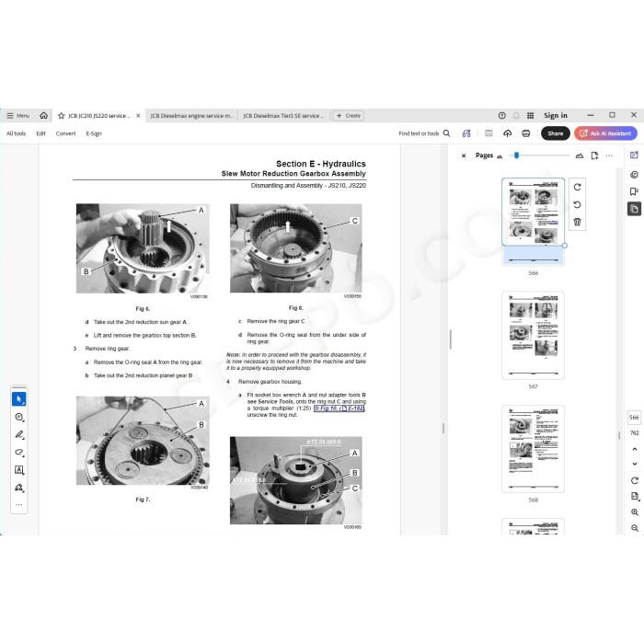Click Ask AI Assistant button
The height and width of the screenshot is (644, 644).
(x=605, y=133)
